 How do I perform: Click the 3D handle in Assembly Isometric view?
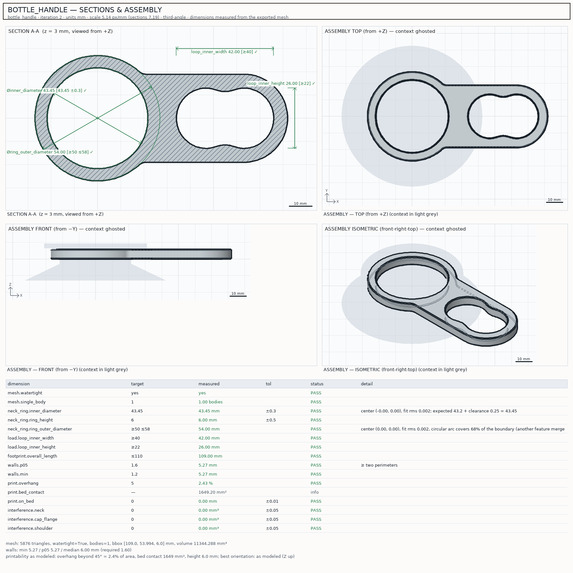click(442, 299)
